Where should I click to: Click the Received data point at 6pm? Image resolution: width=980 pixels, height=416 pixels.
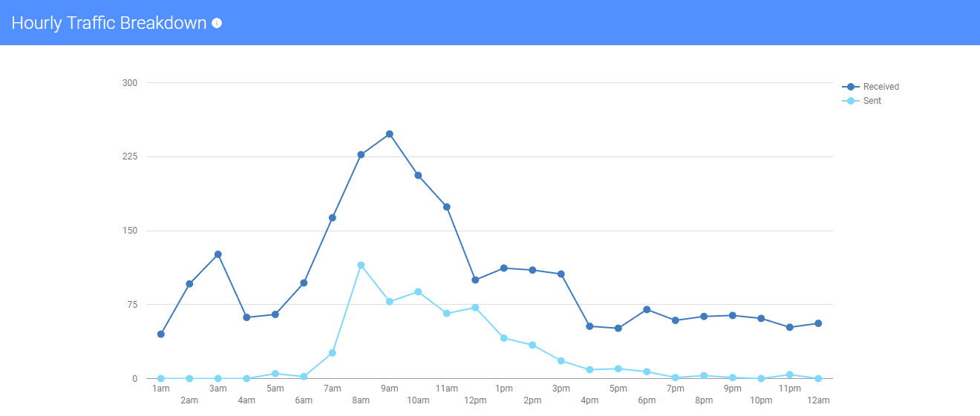point(647,309)
